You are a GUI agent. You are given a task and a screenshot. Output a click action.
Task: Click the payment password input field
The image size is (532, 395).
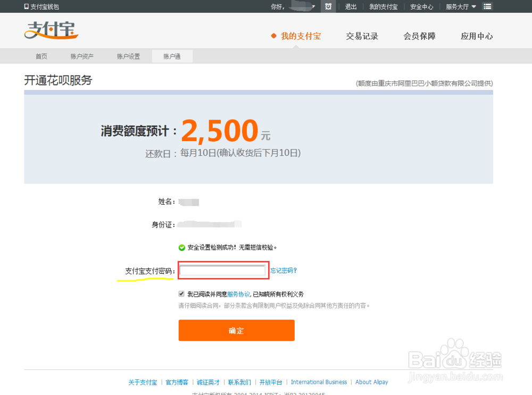223,271
